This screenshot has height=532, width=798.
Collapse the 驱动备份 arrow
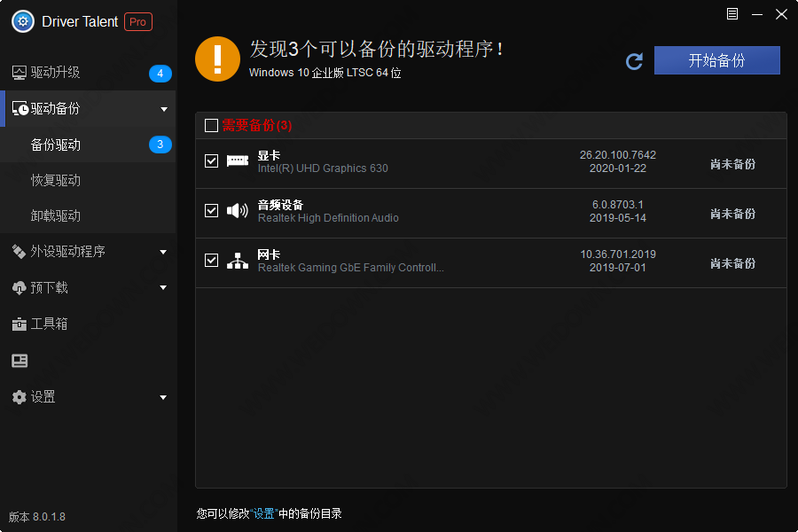coord(164,109)
